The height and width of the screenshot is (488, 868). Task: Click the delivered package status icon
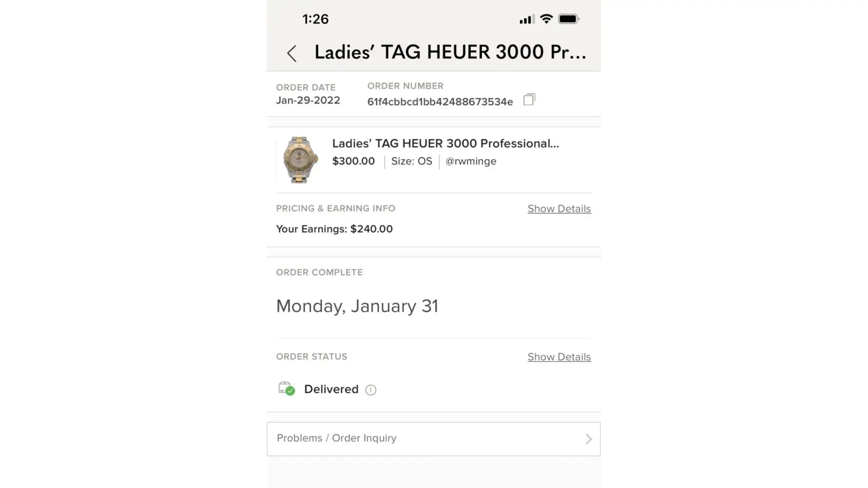tap(287, 389)
